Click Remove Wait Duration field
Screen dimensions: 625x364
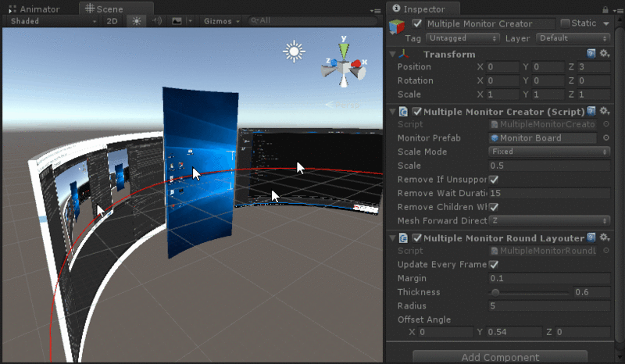coord(549,194)
